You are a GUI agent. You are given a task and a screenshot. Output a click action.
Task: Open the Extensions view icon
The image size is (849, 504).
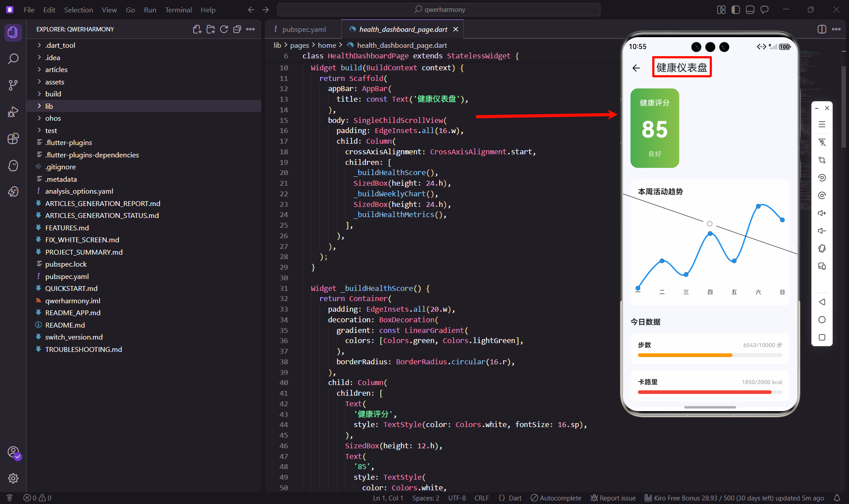point(13,139)
